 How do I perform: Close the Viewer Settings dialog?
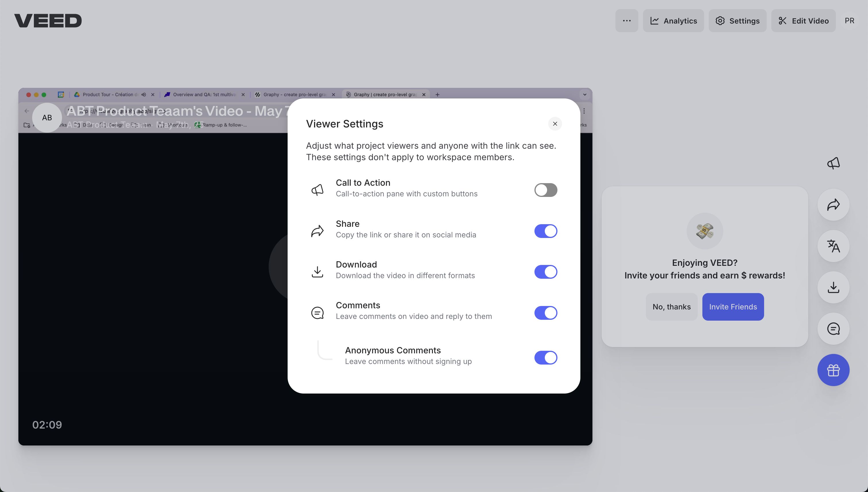(555, 124)
